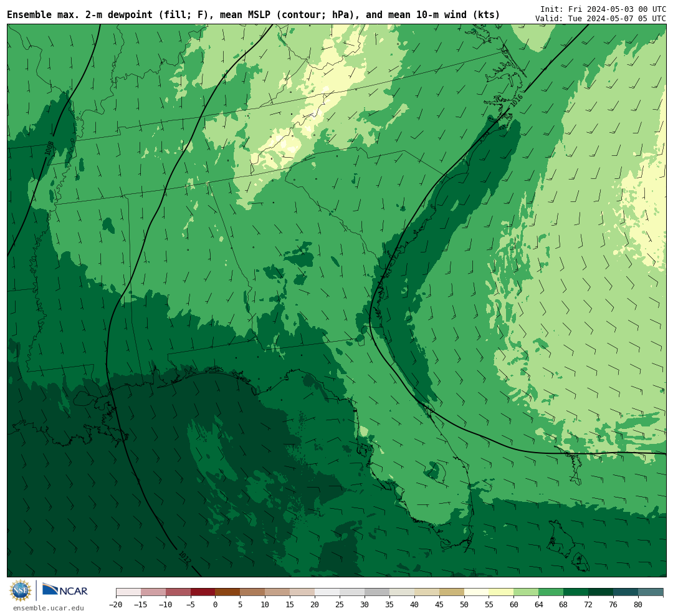Viewport: 673px width, 616px height.
Task: Click the colorbar tick label 72
Action: click(588, 604)
